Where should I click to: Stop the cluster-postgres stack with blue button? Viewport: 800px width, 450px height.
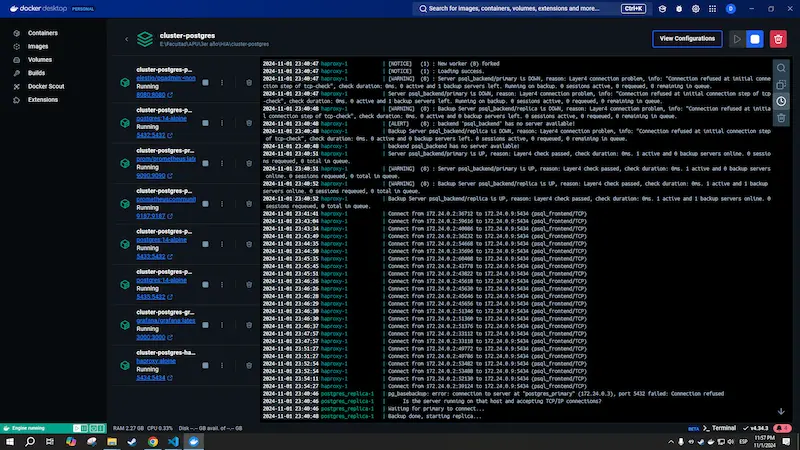coord(755,39)
